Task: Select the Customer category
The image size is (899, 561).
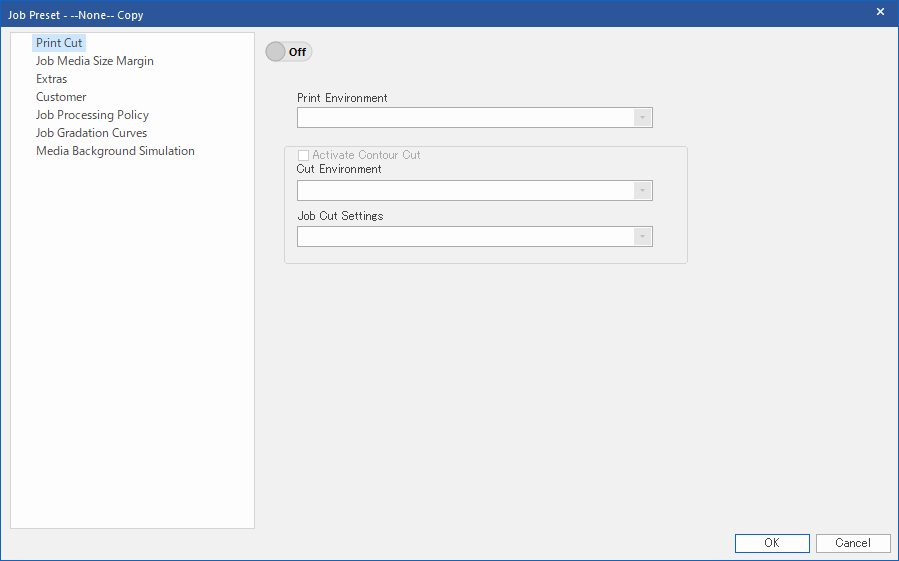Action: coord(61,97)
